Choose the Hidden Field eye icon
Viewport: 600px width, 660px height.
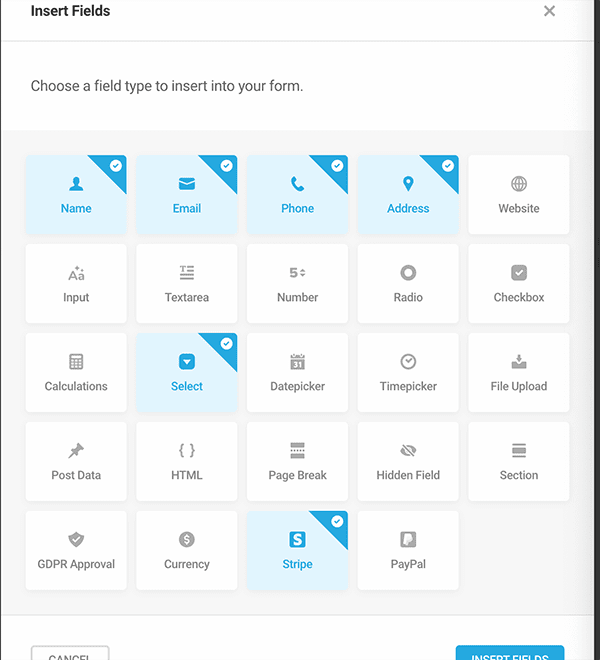click(x=408, y=451)
